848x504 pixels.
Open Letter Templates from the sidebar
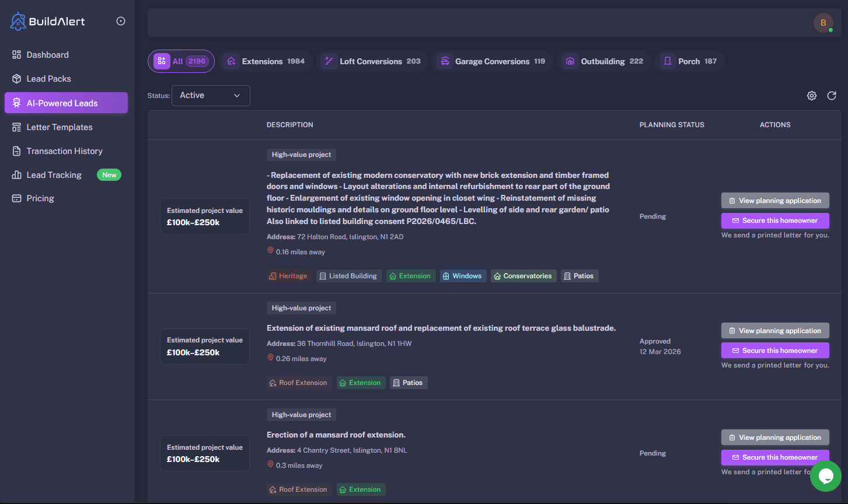coord(60,127)
